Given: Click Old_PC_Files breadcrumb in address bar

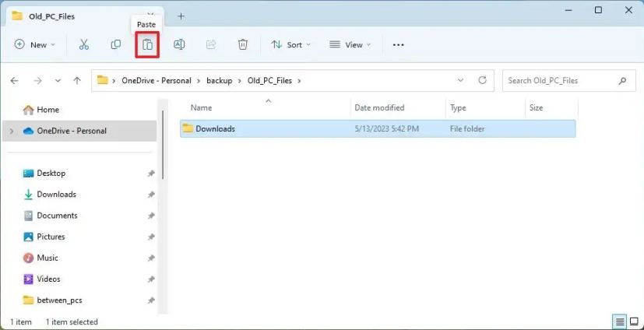Looking at the screenshot, I should click(269, 81).
